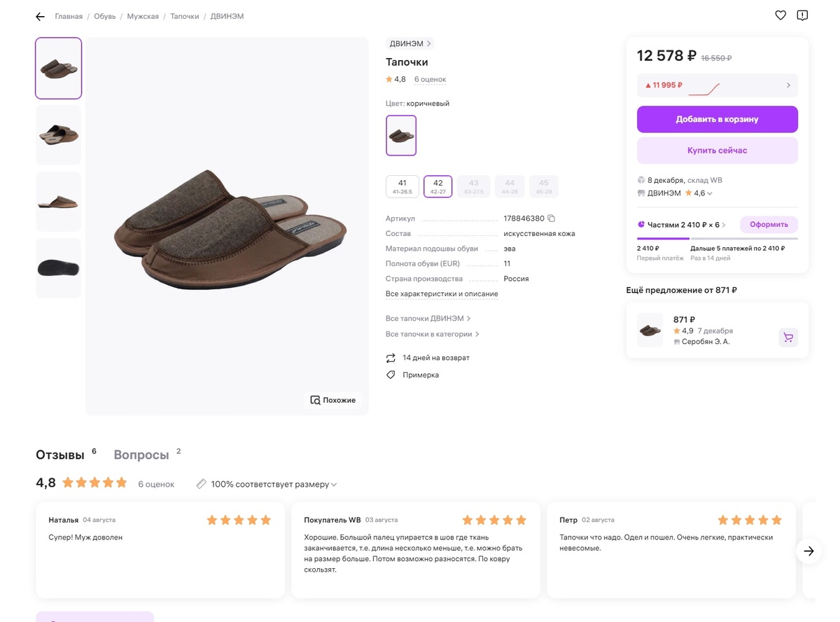Select size 44
The image size is (840, 622).
[x=510, y=186]
